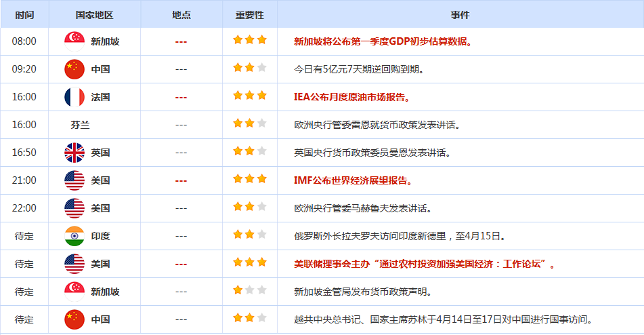Click the 时间 column header
644x335 pixels.
[24, 15]
